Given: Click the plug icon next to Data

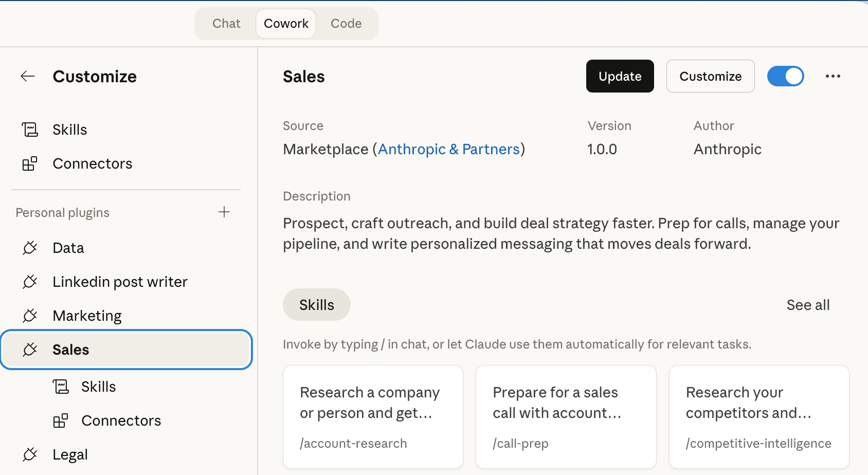Looking at the screenshot, I should pyautogui.click(x=30, y=248).
